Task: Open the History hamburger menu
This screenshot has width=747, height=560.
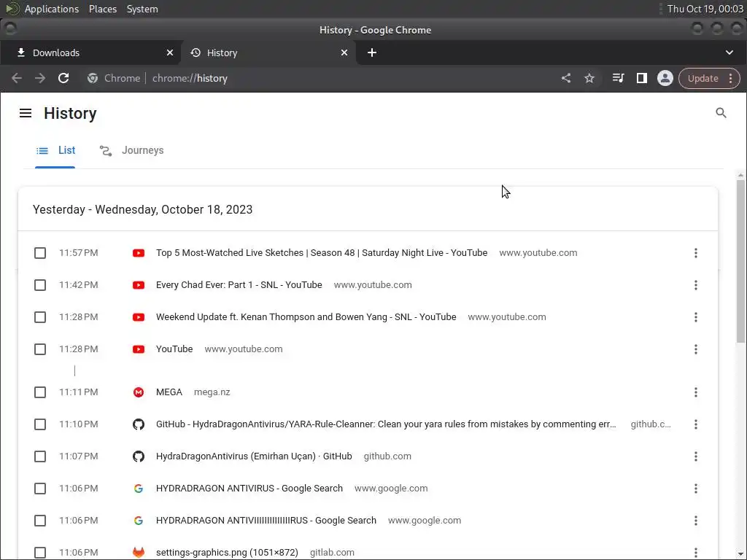Action: [x=26, y=113]
